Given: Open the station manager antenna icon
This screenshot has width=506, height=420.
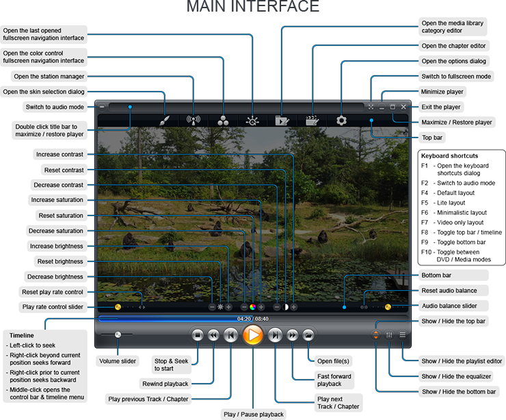Looking at the screenshot, I should pyautogui.click(x=194, y=120).
